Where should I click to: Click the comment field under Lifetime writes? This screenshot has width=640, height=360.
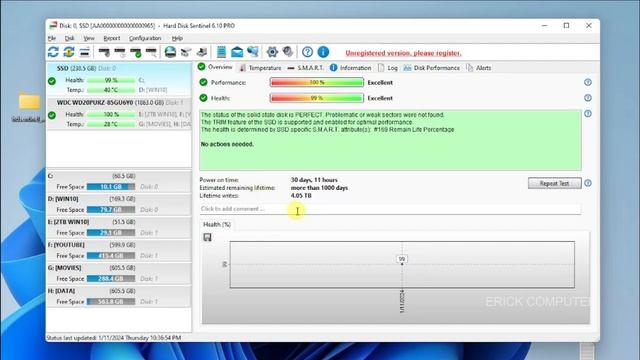click(390, 209)
